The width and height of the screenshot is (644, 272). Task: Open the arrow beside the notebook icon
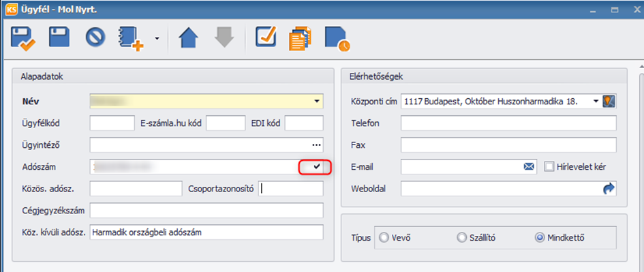157,39
